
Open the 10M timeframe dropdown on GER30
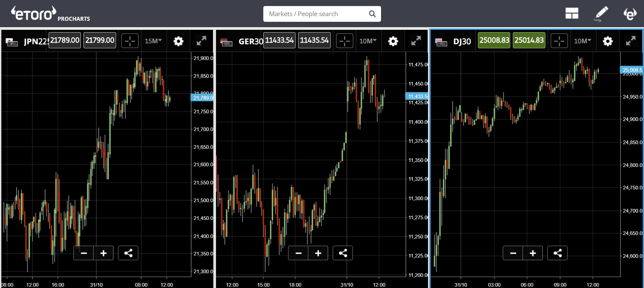coord(368,41)
